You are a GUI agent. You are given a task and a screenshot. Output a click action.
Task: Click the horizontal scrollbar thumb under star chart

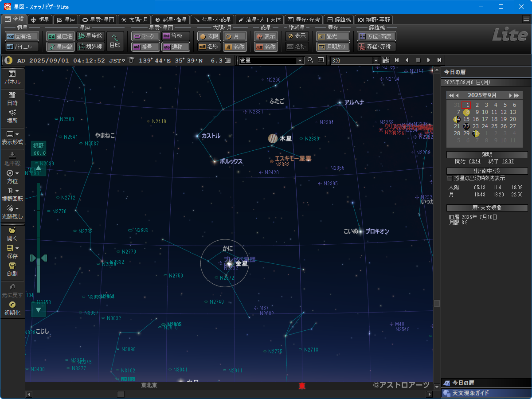click(x=121, y=394)
